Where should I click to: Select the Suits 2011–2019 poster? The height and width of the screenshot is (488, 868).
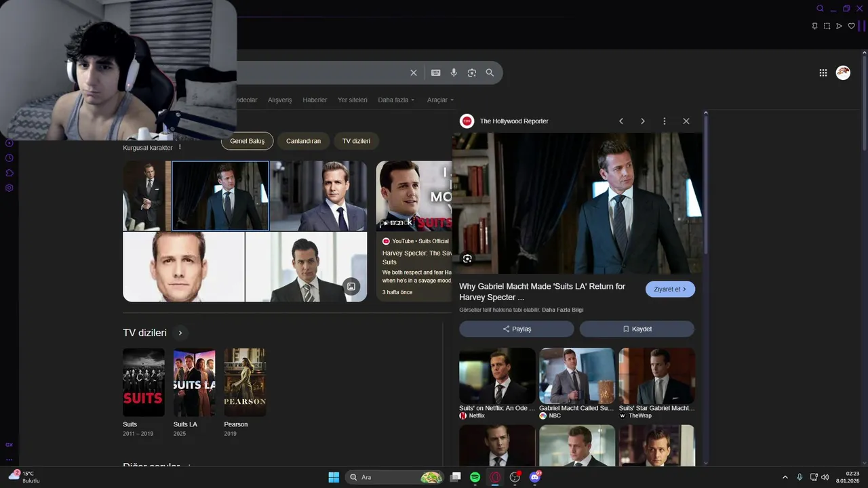(143, 382)
